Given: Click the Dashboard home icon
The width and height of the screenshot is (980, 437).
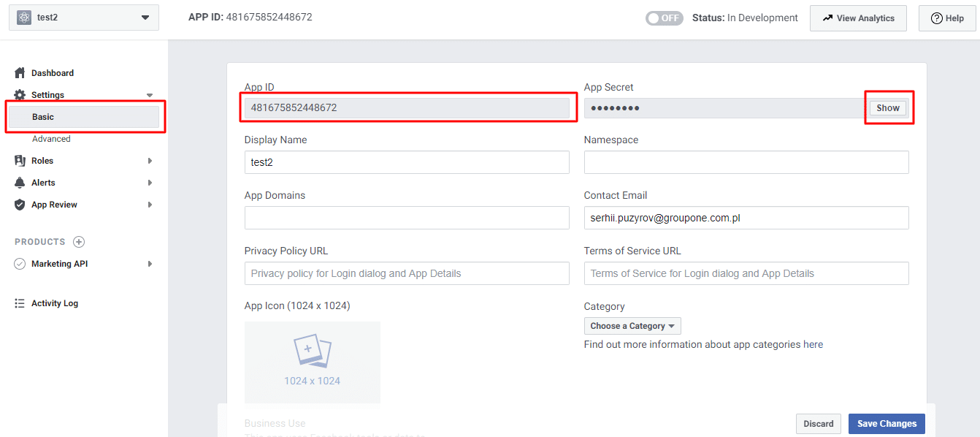Looking at the screenshot, I should [20, 73].
